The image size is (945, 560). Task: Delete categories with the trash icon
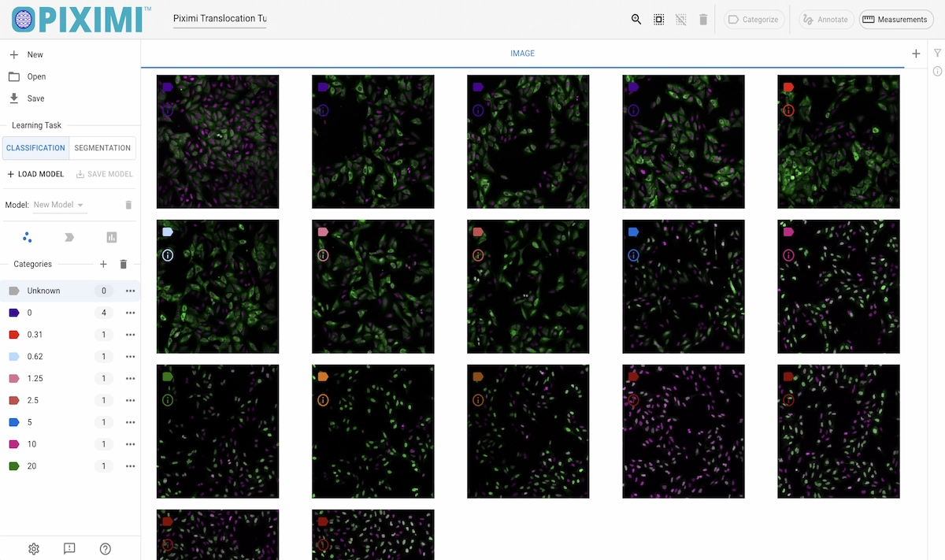pos(124,265)
